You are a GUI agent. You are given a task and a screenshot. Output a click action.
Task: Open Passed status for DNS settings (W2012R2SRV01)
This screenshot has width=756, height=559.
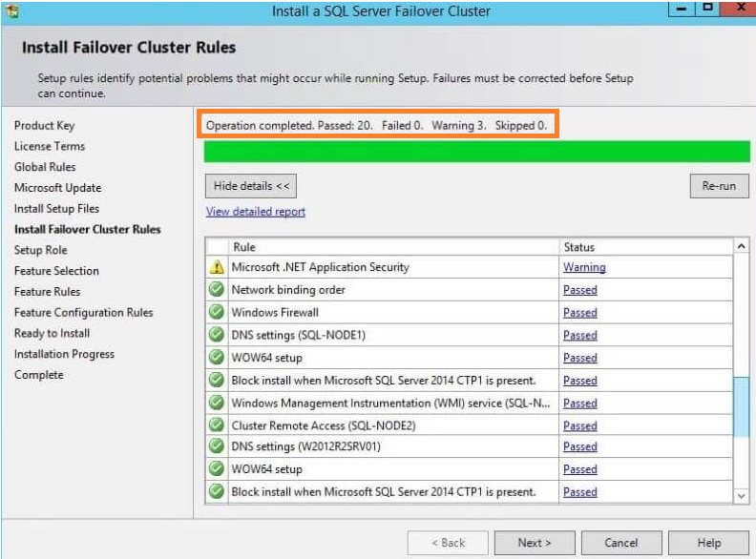click(580, 446)
